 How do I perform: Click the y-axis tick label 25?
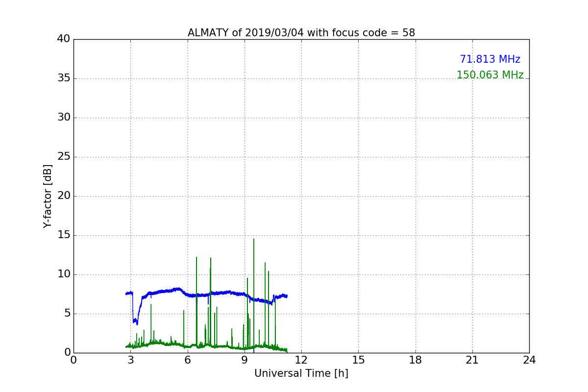(x=64, y=157)
